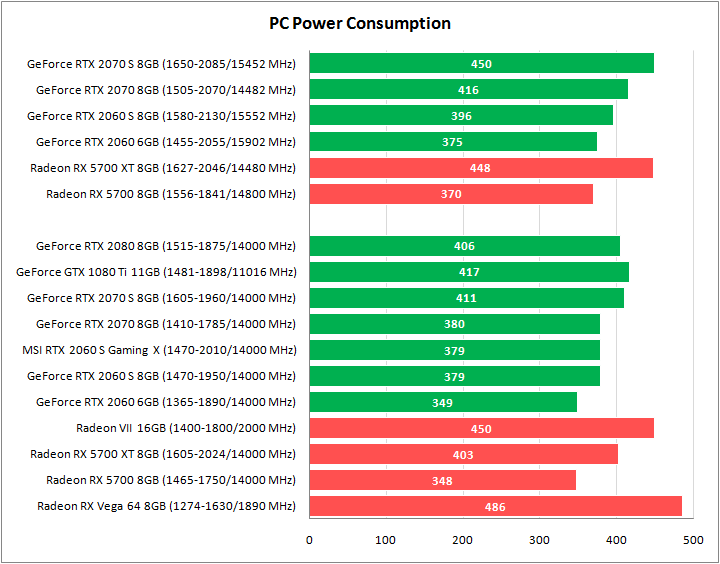This screenshot has width=720, height=564.
Task: Click the 0 tick label on the x-axis
Action: tap(309, 539)
